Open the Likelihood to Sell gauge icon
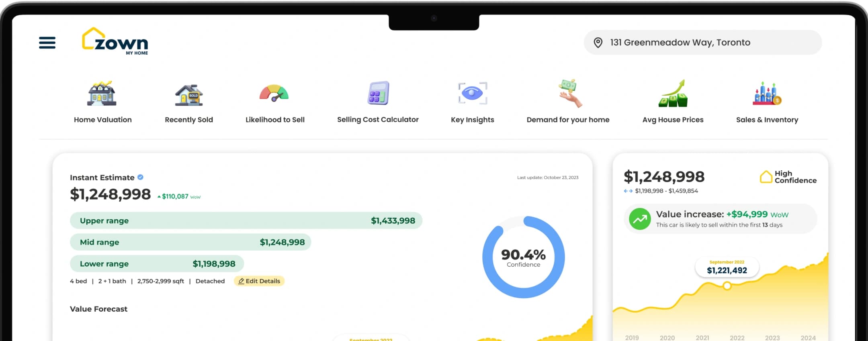Screen dimensions: 868x341 coord(274,93)
